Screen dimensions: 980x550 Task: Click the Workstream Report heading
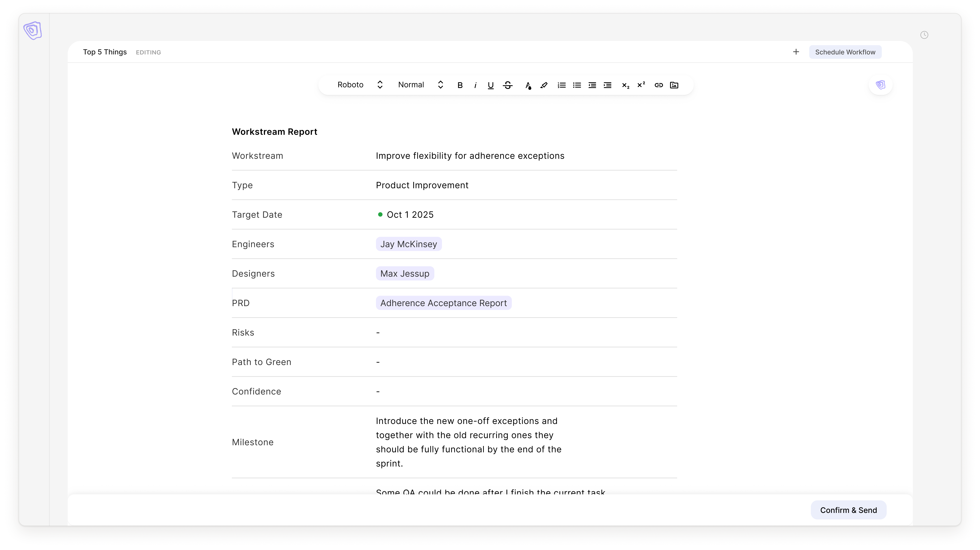point(275,132)
